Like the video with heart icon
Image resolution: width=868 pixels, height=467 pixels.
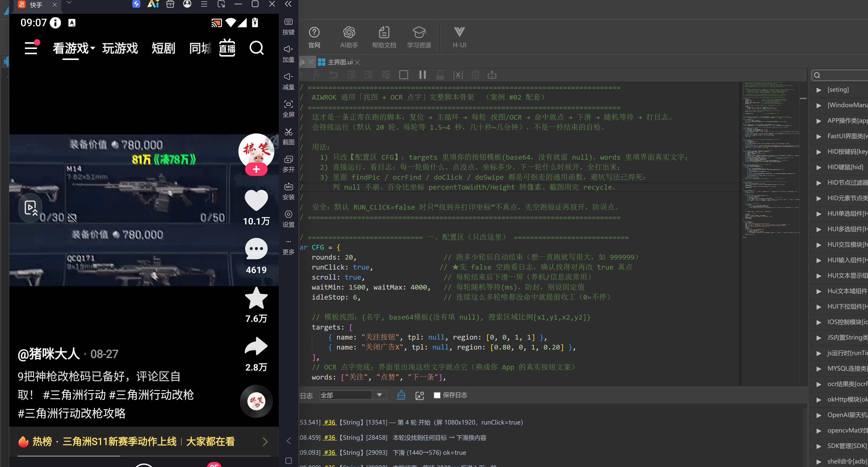pos(256,200)
